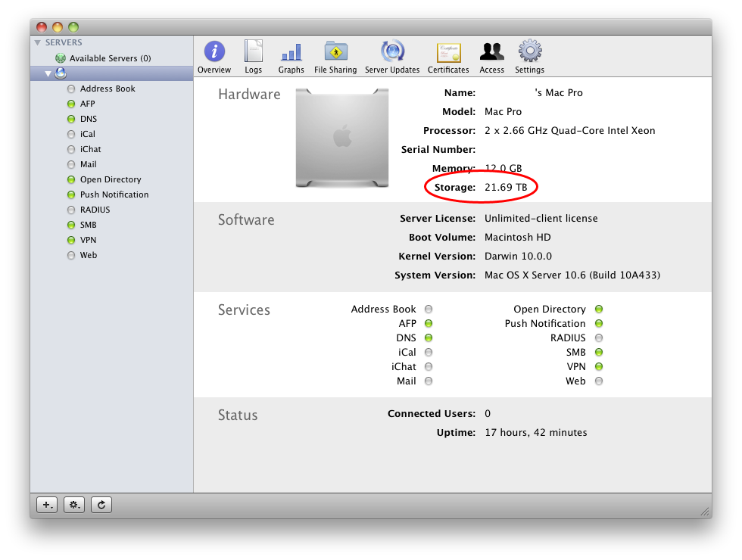This screenshot has height=560, width=742.
Task: Collapse the selected server disclosure triangle
Action: (x=48, y=74)
